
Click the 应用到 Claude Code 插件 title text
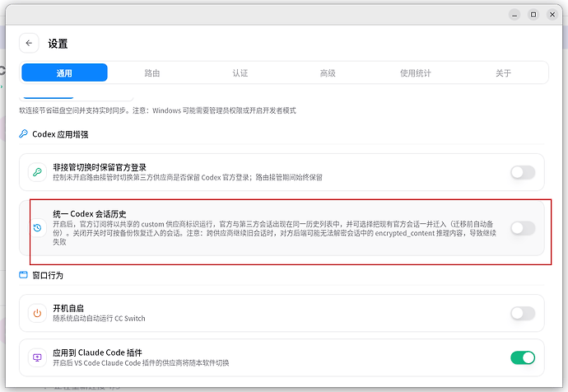97,352
